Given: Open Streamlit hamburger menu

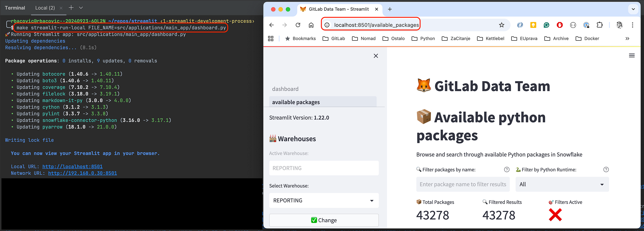Looking at the screenshot, I should point(632,55).
